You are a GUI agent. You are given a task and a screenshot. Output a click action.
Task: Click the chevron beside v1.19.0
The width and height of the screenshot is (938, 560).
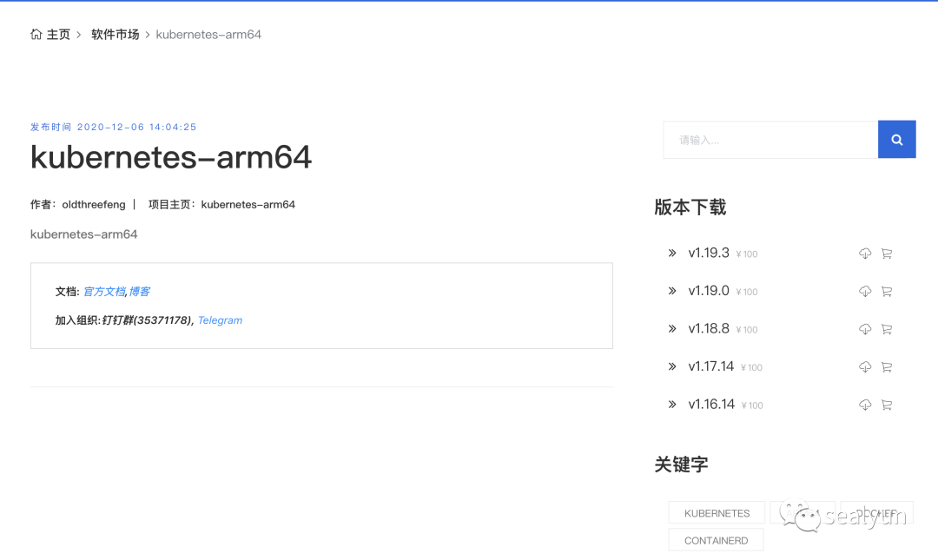pyautogui.click(x=672, y=291)
